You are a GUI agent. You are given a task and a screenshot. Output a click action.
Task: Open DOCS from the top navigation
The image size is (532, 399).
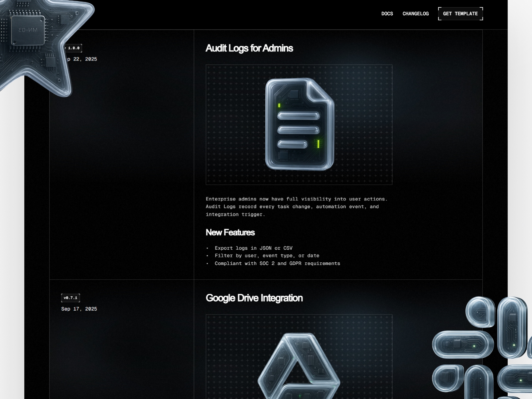click(x=386, y=14)
